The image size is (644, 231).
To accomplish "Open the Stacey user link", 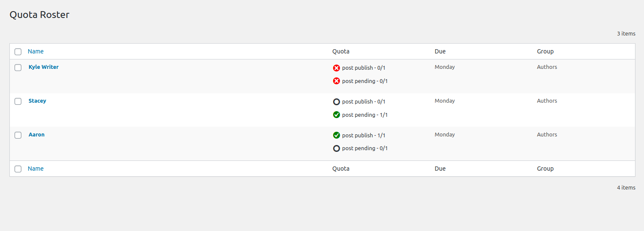I will (37, 101).
